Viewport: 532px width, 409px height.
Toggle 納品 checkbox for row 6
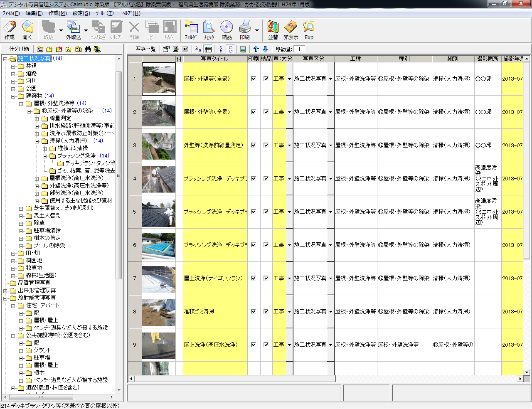tap(266, 245)
